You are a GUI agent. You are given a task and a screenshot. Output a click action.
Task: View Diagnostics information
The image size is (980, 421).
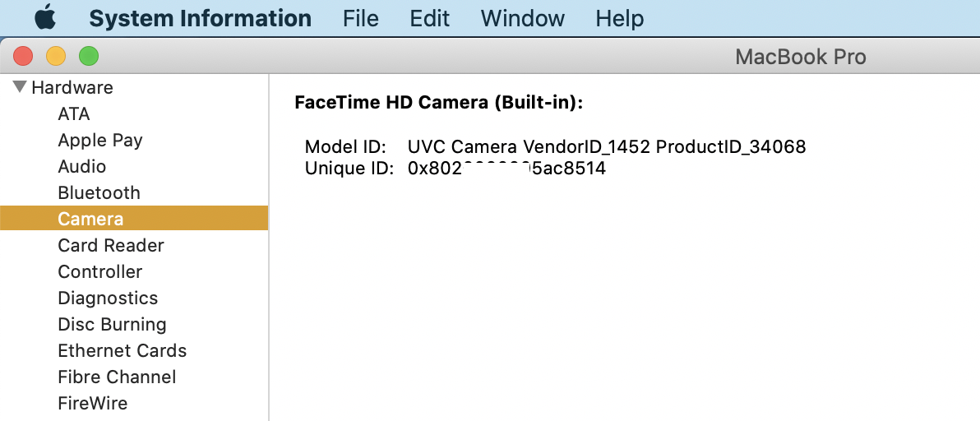(108, 298)
